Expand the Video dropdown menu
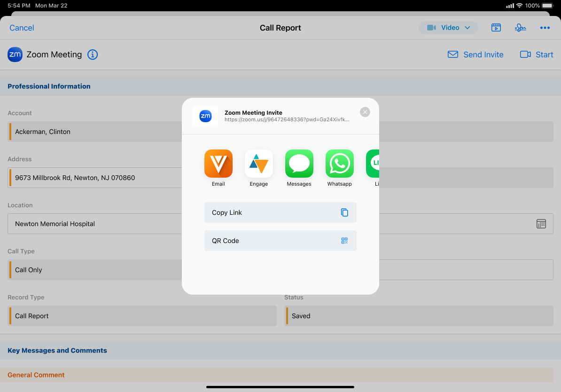 (x=448, y=28)
